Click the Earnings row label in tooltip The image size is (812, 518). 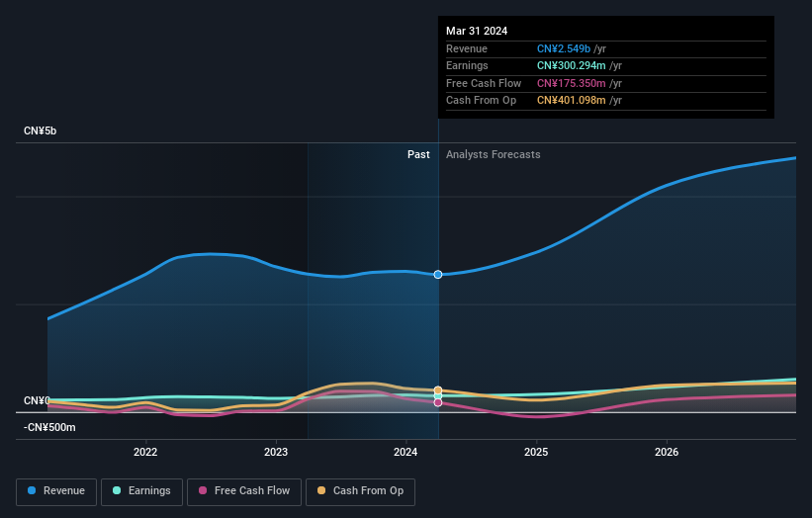pyautogui.click(x=467, y=65)
